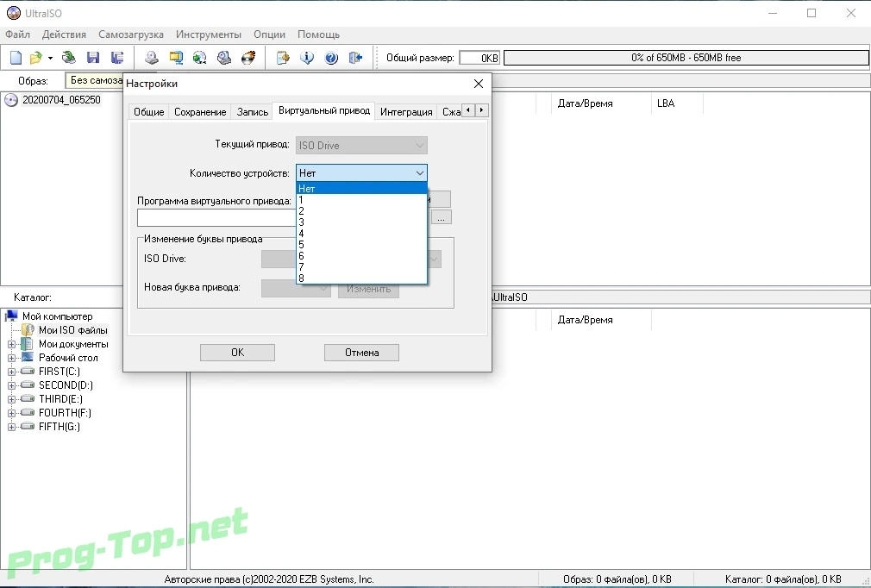Select the 20200704_065250 image node
The width and height of the screenshot is (871, 588).
(61, 100)
